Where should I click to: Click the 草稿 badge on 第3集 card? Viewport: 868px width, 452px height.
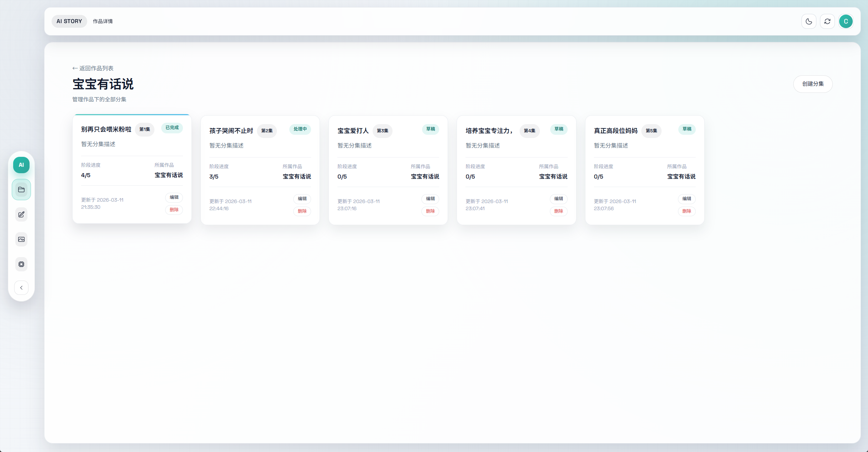pyautogui.click(x=431, y=129)
